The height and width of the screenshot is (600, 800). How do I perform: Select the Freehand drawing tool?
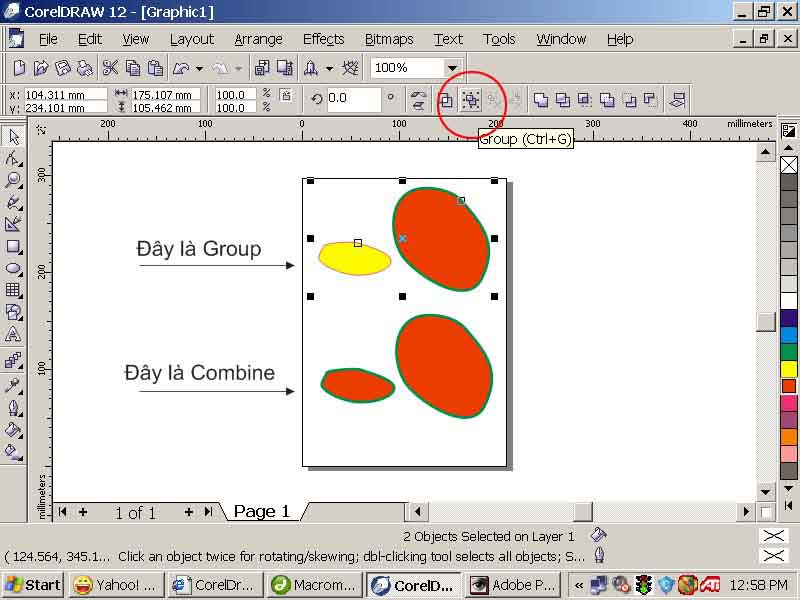(13, 202)
